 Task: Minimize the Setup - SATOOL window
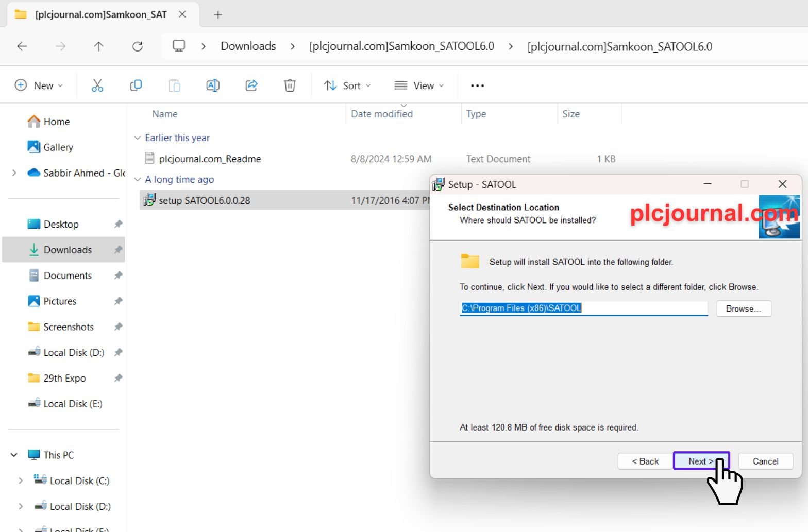[x=708, y=184]
